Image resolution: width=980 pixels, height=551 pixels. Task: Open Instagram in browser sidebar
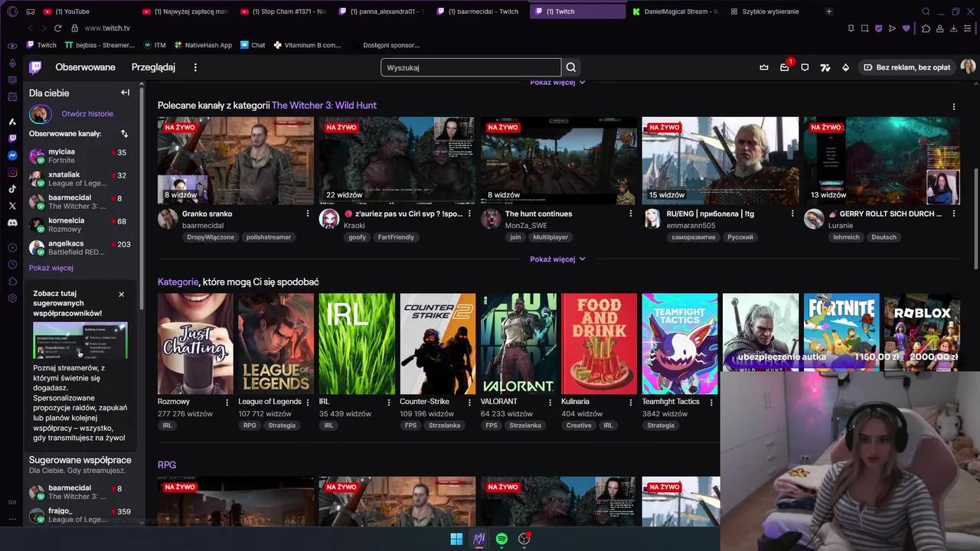[x=12, y=172]
